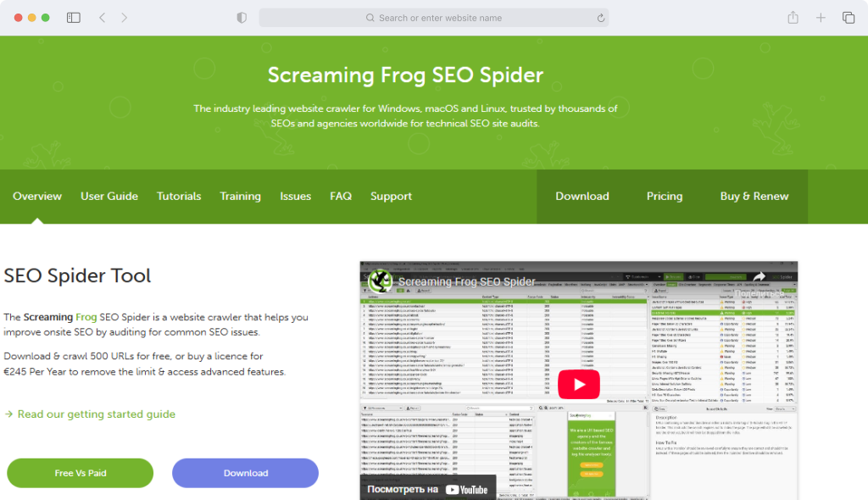This screenshot has width=868, height=500.
Task: Click the blue Download button
Action: click(245, 473)
